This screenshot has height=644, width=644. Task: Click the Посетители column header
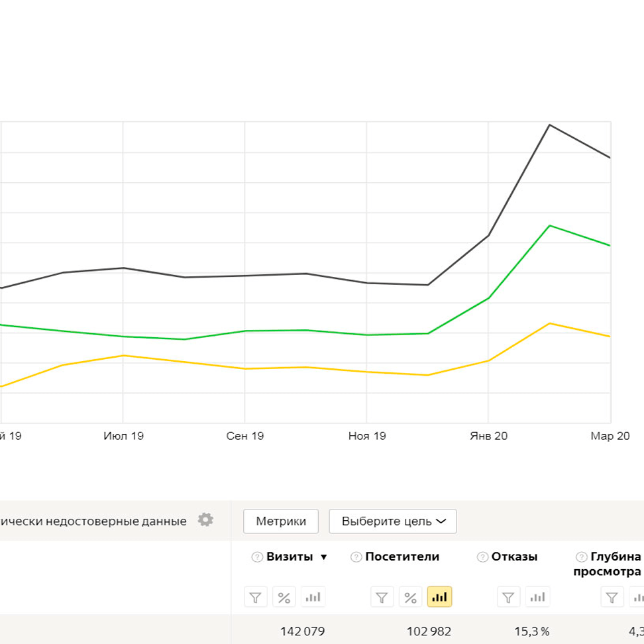pyautogui.click(x=402, y=557)
